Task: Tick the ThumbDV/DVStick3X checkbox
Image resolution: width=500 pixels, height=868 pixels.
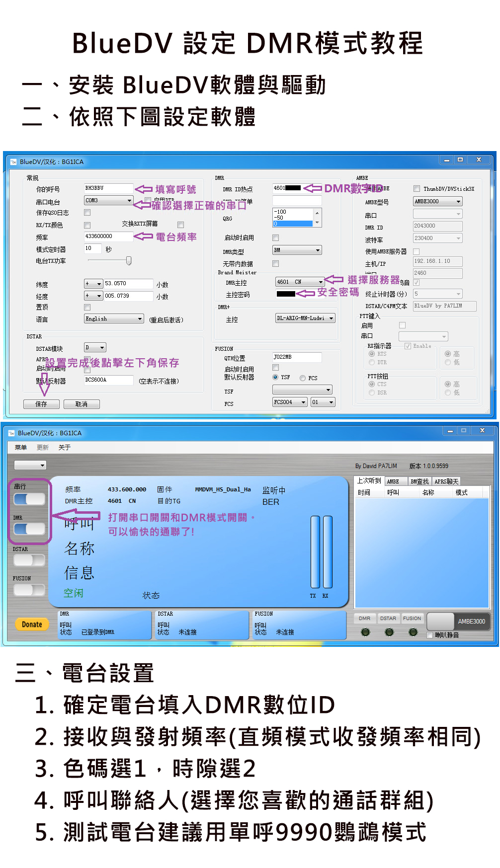Action: [417, 189]
